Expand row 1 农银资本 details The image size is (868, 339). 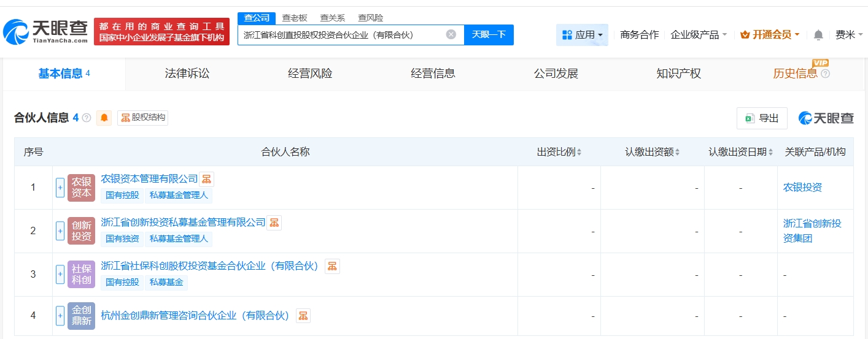[60, 188]
